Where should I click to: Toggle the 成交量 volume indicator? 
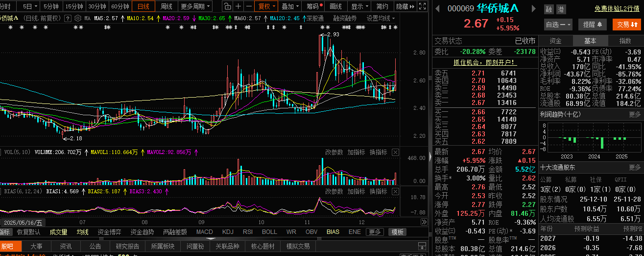tap(58, 232)
